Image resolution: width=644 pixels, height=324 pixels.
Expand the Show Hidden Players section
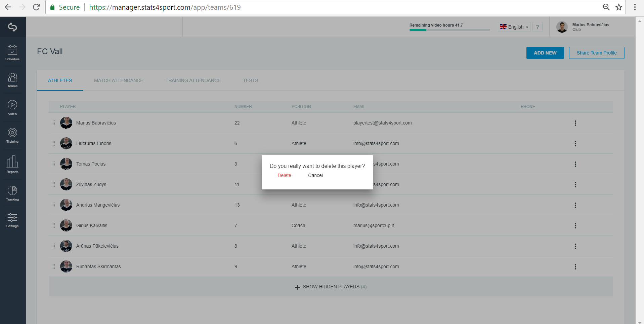331,287
